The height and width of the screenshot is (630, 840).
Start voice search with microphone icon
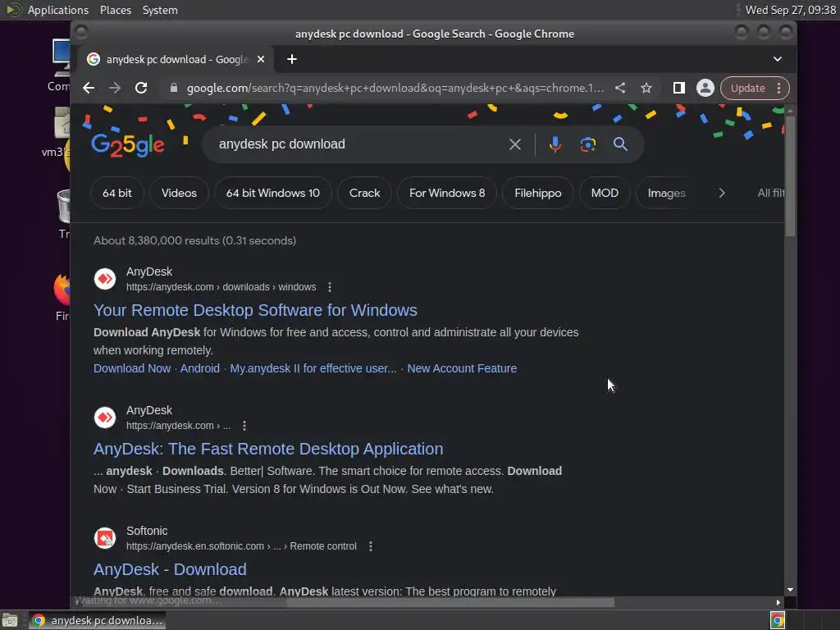pyautogui.click(x=555, y=144)
